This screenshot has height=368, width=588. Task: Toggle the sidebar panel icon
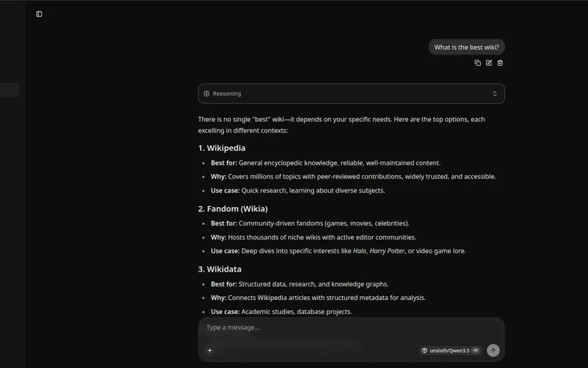39,14
